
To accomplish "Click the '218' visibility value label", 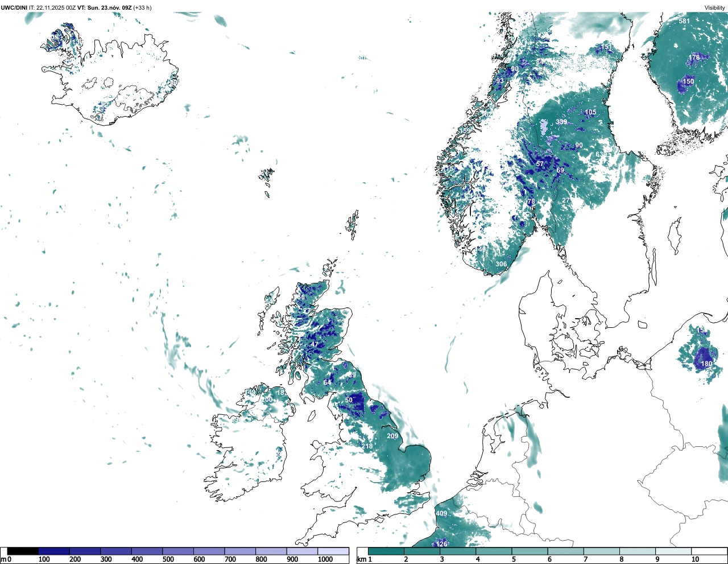I will [x=367, y=446].
